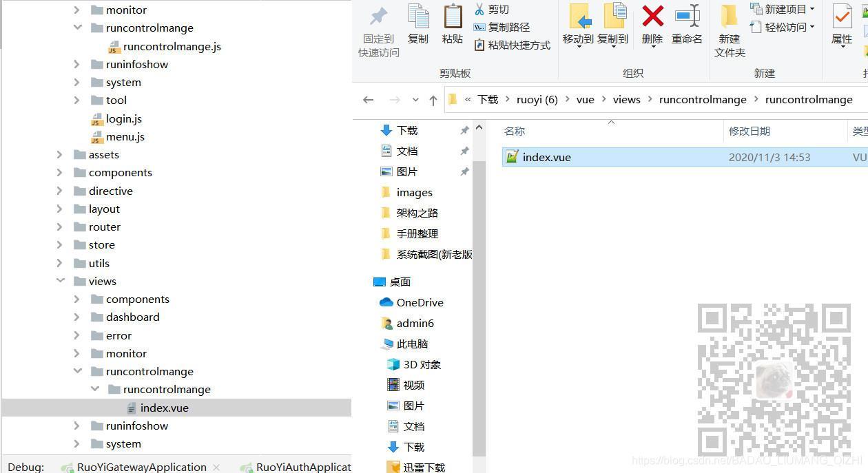The width and height of the screenshot is (868, 473).
Task: Expand the runinfoshow folder under api
Action: pos(77,64)
